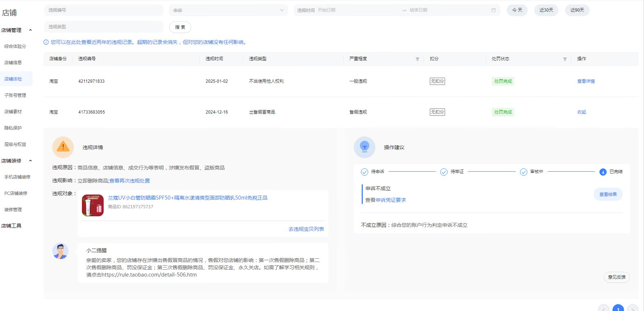The width and height of the screenshot is (644, 311).
Task: Collapse the 店铺管理 sidebar section
Action: pyautogui.click(x=30, y=30)
